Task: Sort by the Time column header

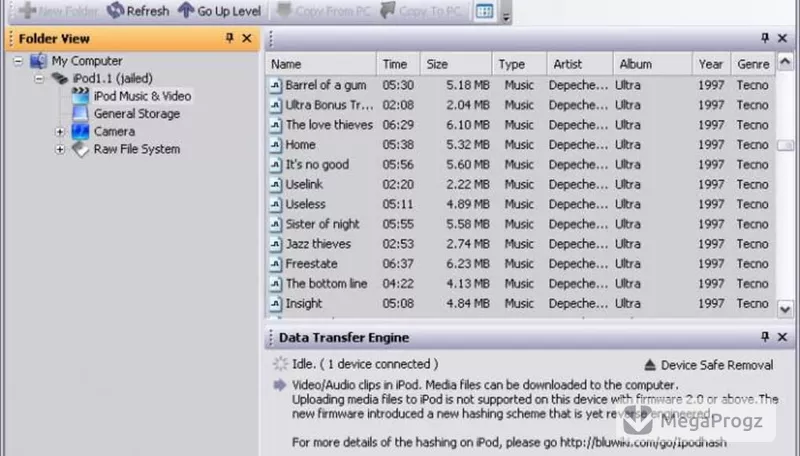Action: [x=398, y=64]
